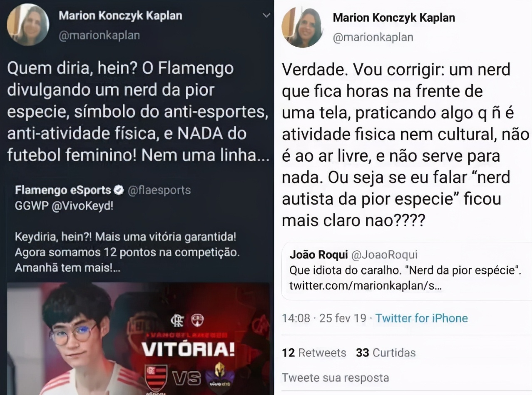Image resolution: width=532 pixels, height=395 pixels.
Task: Click Marion's avatar in the dark tweet
Action: pyautogui.click(x=28, y=25)
